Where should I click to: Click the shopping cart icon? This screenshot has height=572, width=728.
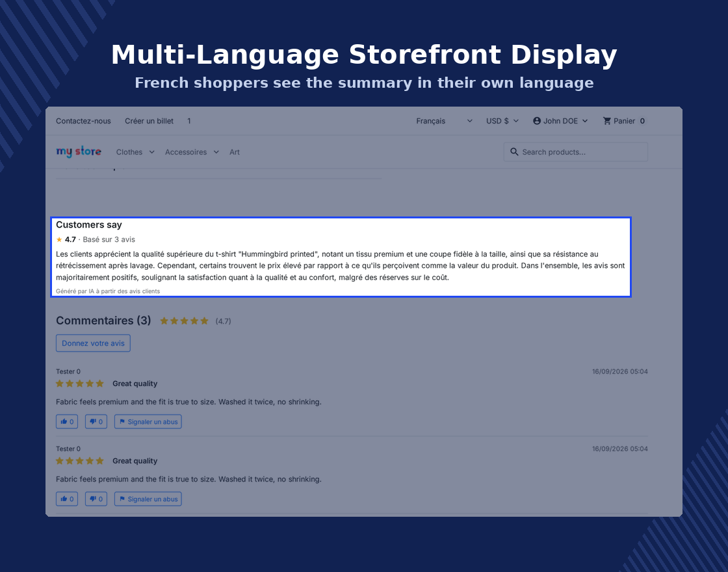click(607, 121)
